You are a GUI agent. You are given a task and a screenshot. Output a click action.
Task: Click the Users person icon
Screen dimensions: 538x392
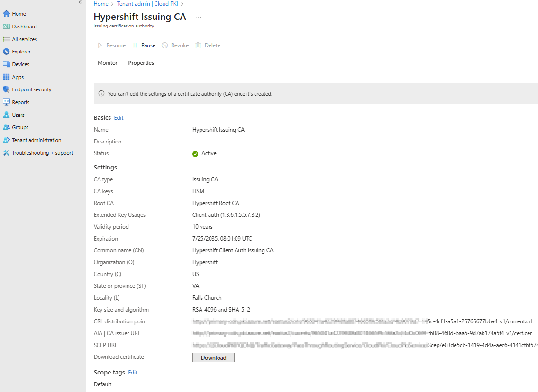[x=6, y=115]
